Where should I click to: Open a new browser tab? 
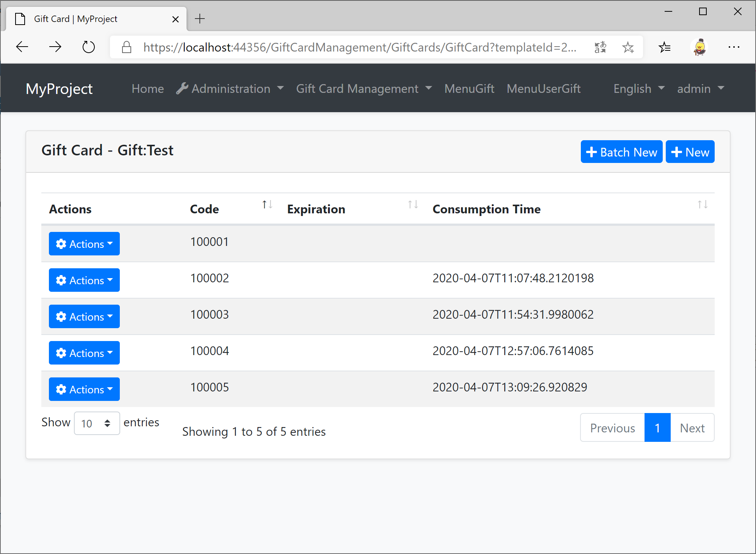(x=200, y=19)
